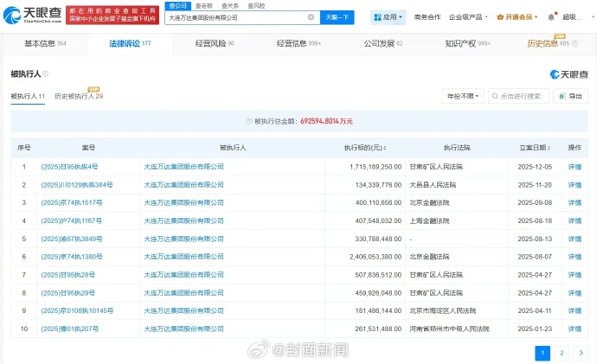Clear the search box with X icon
This screenshot has height=364, width=597.
(x=311, y=16)
